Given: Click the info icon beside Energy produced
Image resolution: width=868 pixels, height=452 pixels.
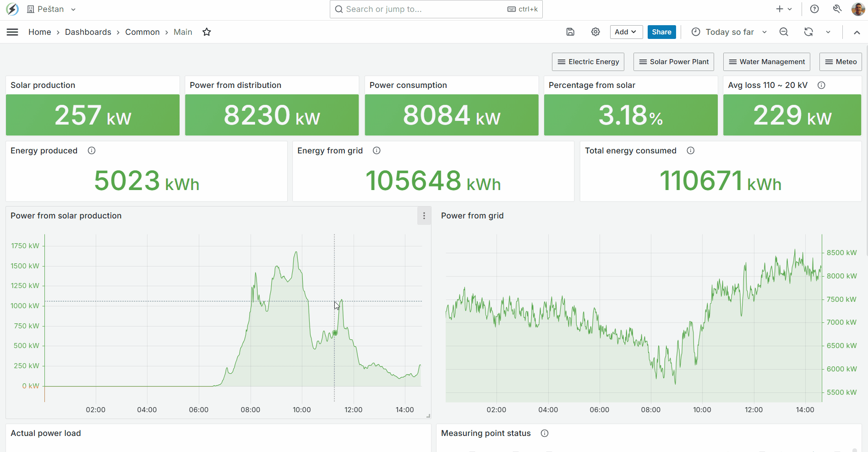Looking at the screenshot, I should pyautogui.click(x=92, y=150).
